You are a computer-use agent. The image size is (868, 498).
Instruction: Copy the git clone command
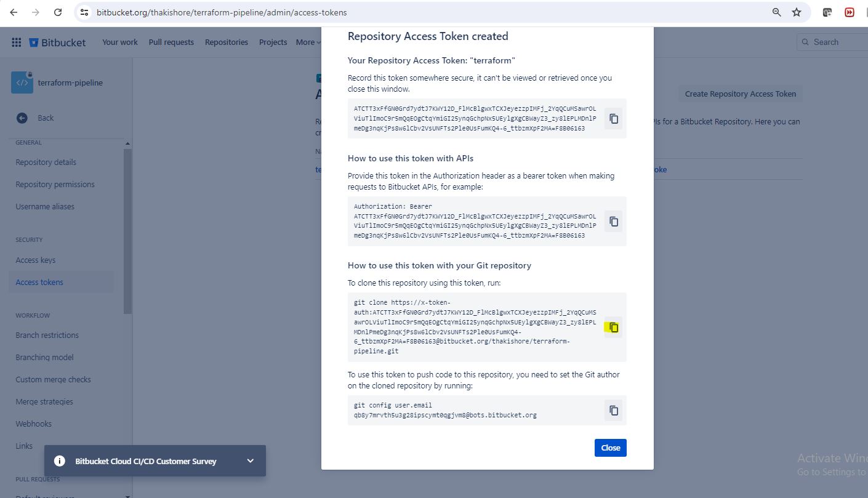(x=613, y=327)
